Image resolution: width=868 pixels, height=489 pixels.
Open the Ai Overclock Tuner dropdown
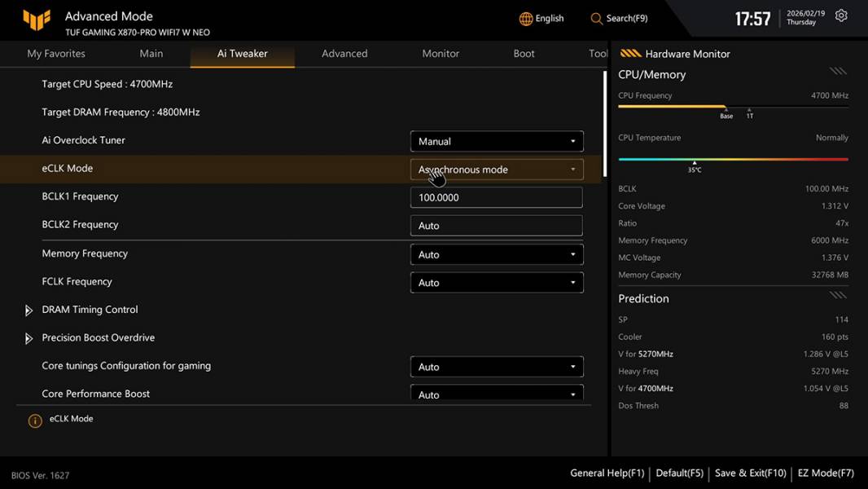(496, 141)
